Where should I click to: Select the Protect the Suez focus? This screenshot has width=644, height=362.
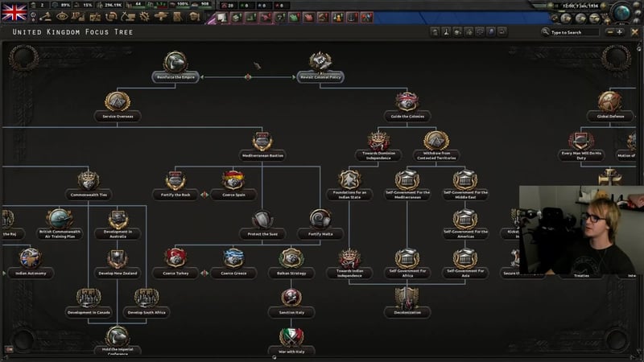click(x=262, y=224)
